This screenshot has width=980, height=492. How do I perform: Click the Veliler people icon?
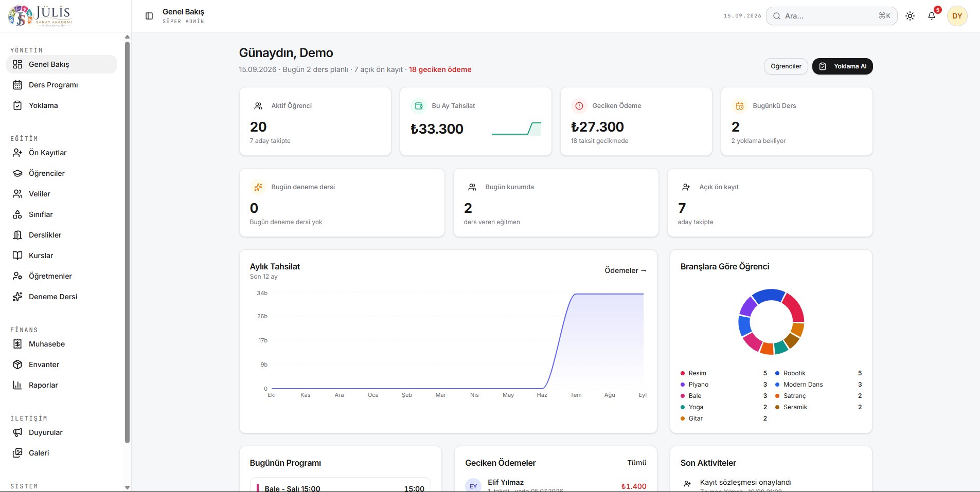(x=17, y=194)
